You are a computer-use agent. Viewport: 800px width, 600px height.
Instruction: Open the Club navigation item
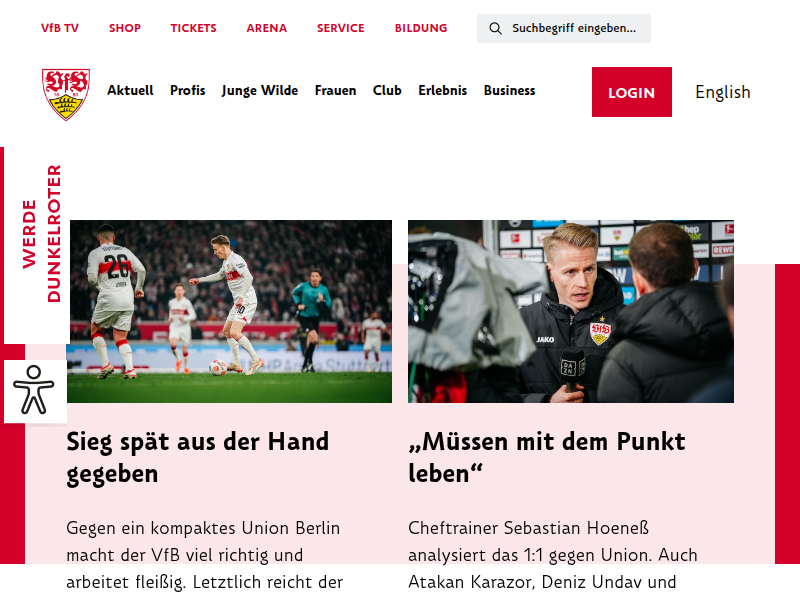[387, 90]
